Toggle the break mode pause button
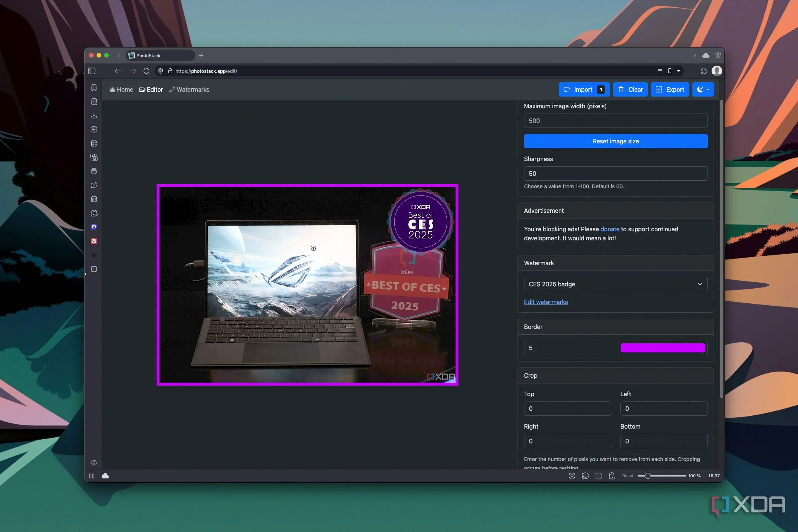Image resolution: width=798 pixels, height=532 pixels. tap(92, 476)
